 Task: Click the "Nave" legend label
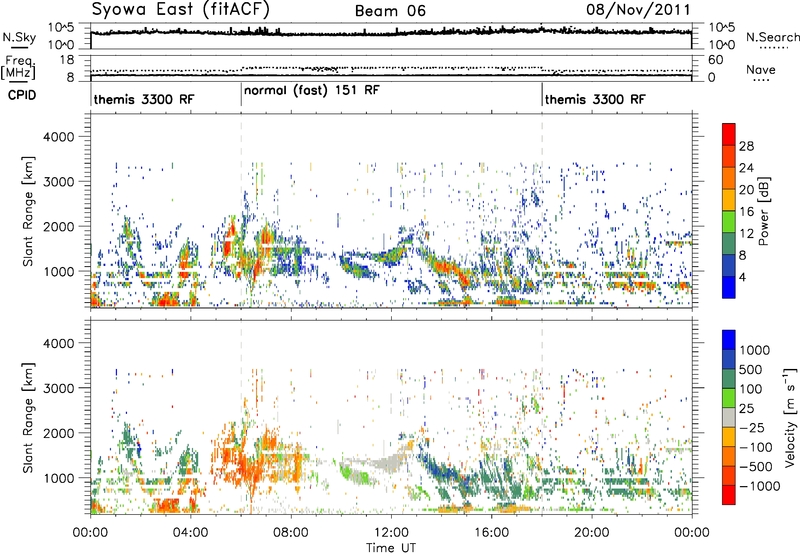[761, 69]
